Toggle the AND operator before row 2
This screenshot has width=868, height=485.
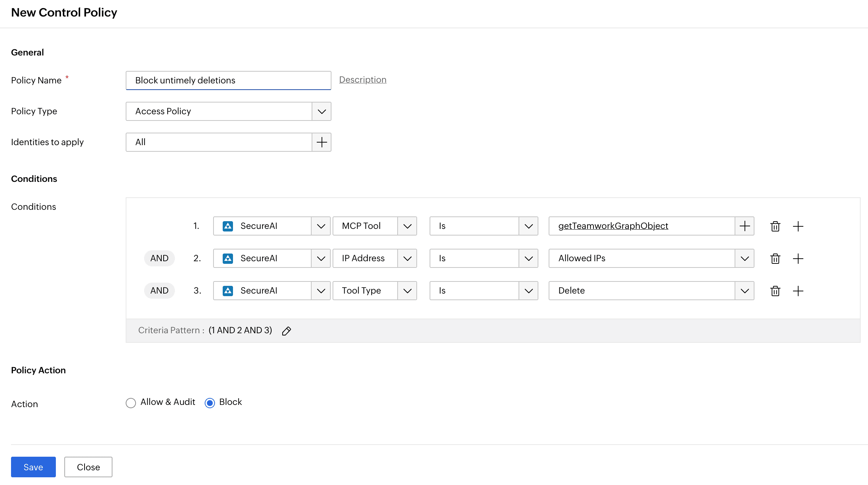pos(159,258)
